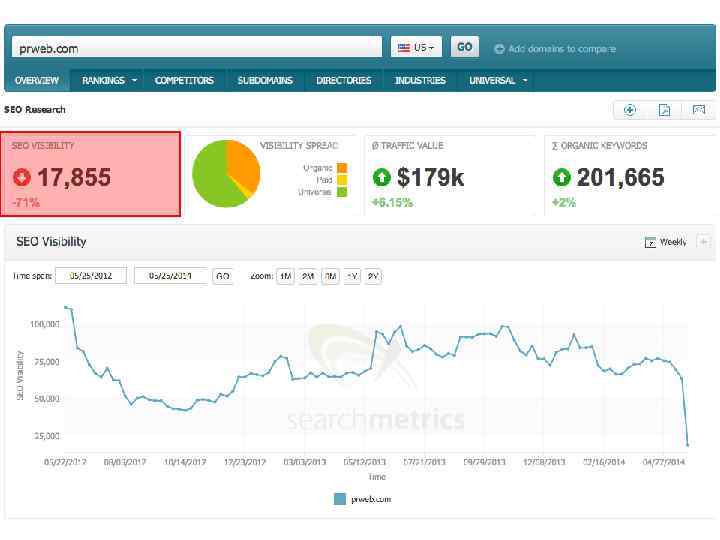This screenshot has width=720, height=540.
Task: Expand the Universal dropdown arrow
Action: pos(525,80)
